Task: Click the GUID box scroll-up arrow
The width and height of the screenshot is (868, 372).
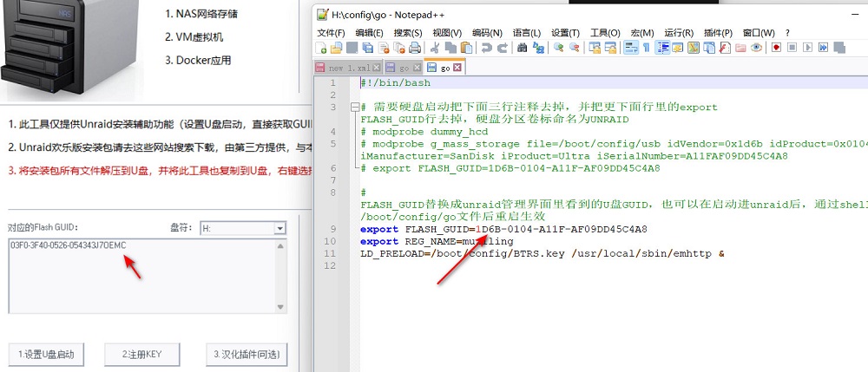Action: coord(280,245)
